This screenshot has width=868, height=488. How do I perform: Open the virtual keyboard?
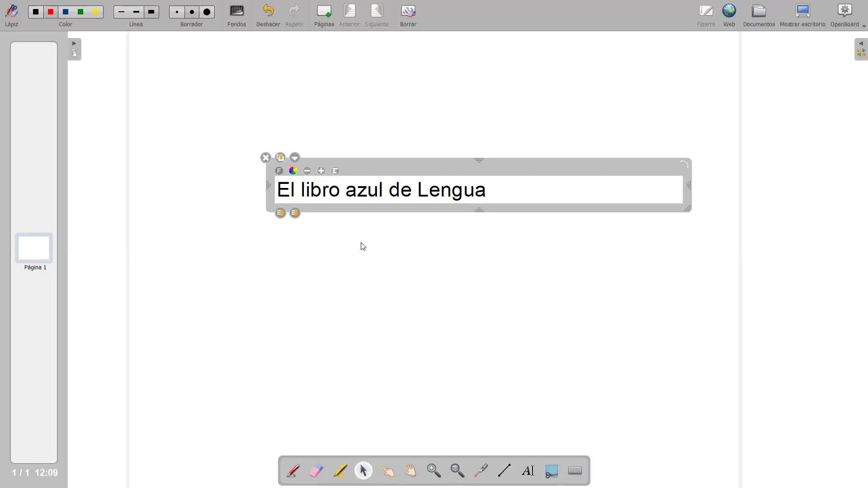575,471
